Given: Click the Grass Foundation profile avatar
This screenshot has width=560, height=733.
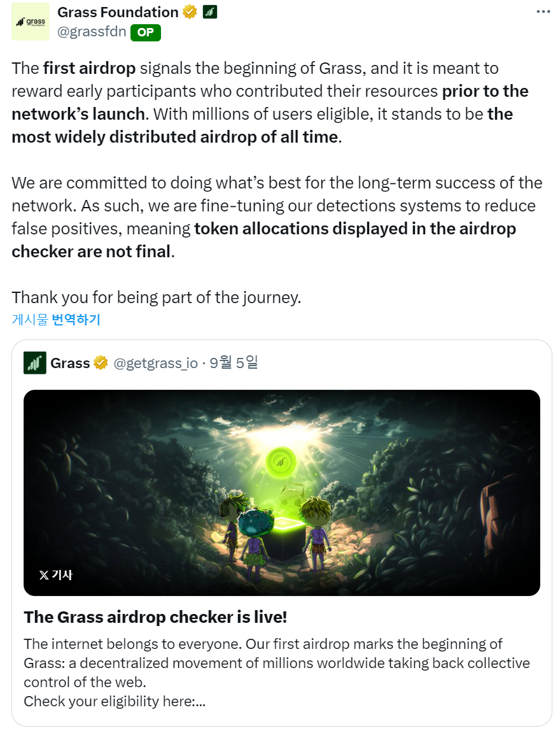Looking at the screenshot, I should [x=30, y=22].
